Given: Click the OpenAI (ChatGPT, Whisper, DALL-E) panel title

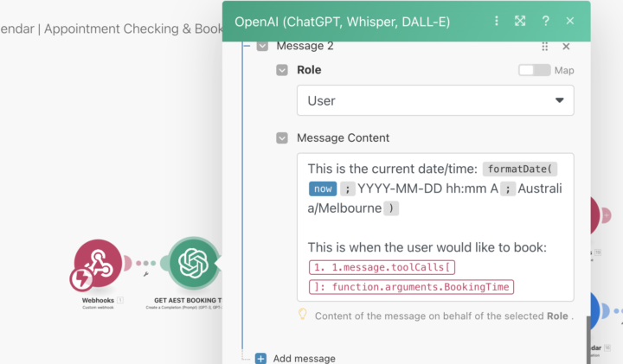Looking at the screenshot, I should pyautogui.click(x=342, y=22).
